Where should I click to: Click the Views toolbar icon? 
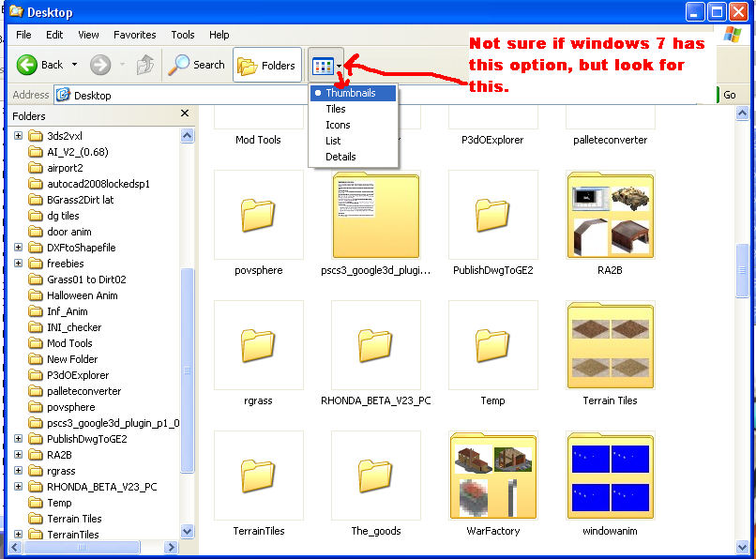(323, 66)
